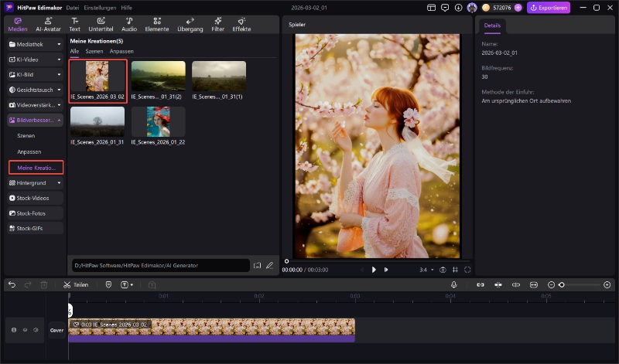Viewport: 619px width, 364px height.
Task: Open the AI-Avatar panel
Action: point(48,24)
